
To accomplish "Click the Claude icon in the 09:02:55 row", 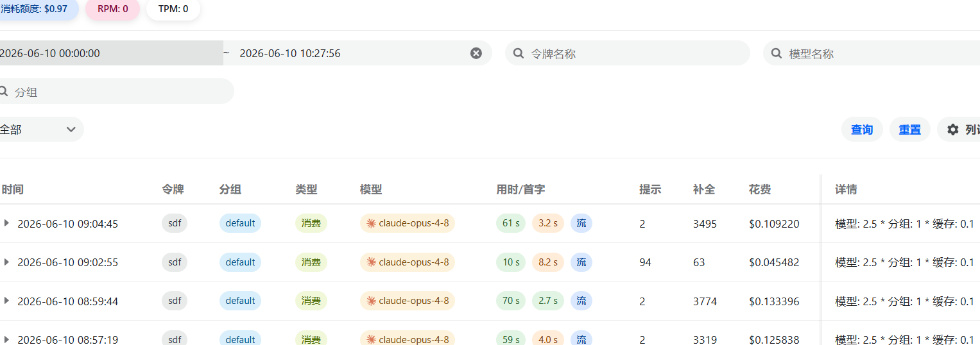I will click(371, 262).
